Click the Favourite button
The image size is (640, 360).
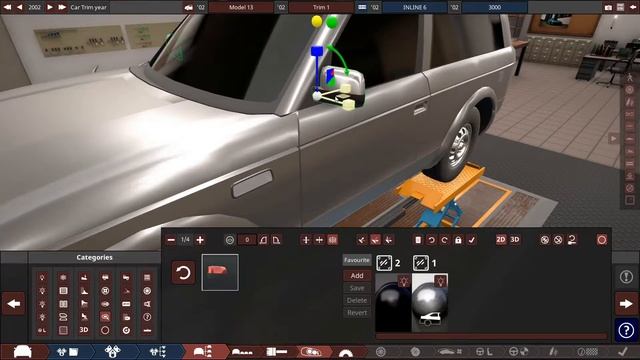tap(357, 260)
